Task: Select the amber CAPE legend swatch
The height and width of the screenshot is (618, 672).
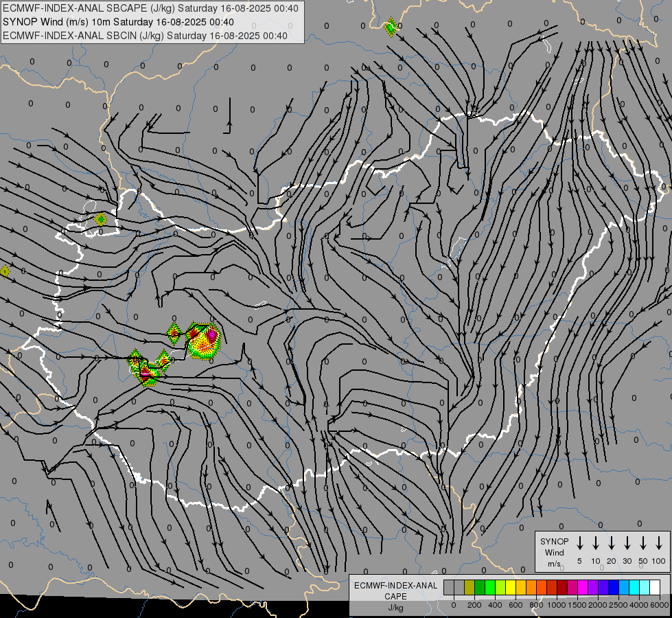Action: pyautogui.click(x=521, y=587)
